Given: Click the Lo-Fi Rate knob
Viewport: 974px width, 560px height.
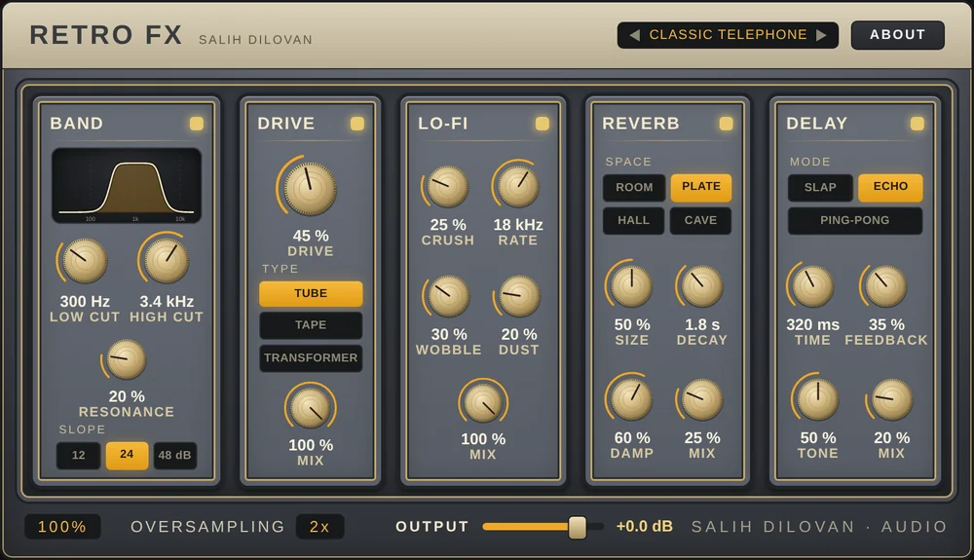Looking at the screenshot, I should click(x=517, y=187).
